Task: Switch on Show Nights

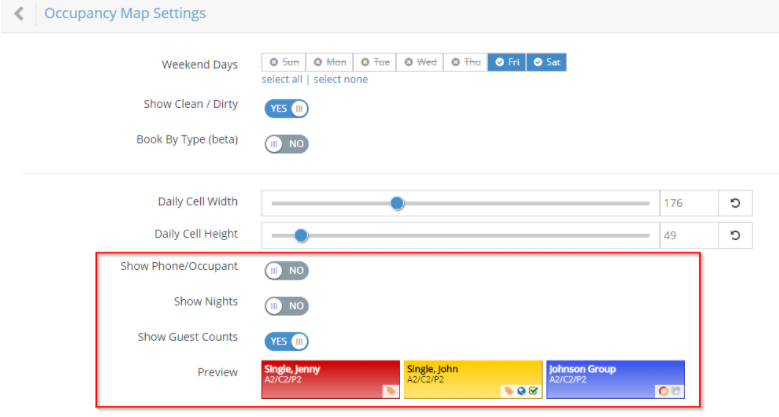Action: tap(286, 305)
